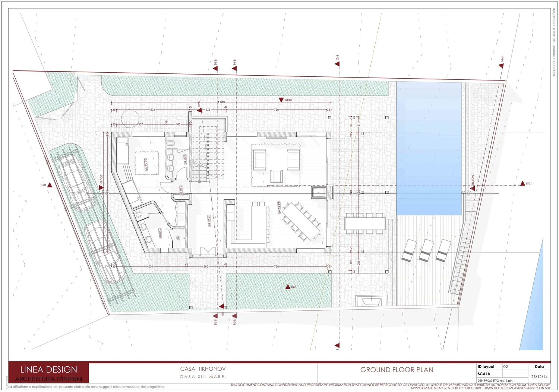
Task: Click the left S-01 section marker
Action: tap(50, 185)
